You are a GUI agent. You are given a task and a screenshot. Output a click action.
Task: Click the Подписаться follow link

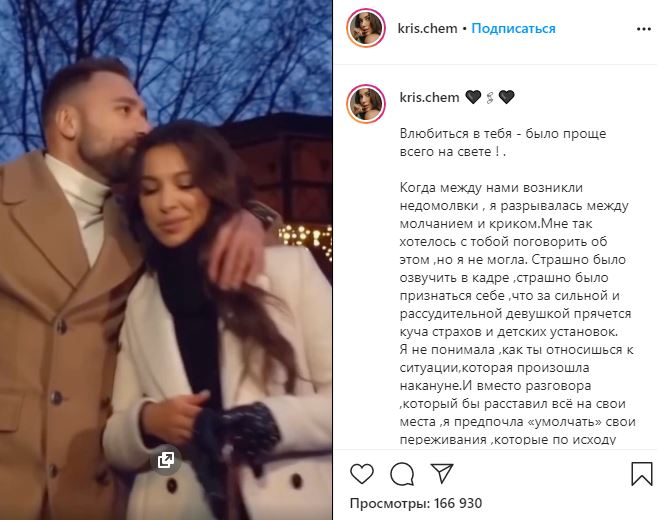(513, 28)
